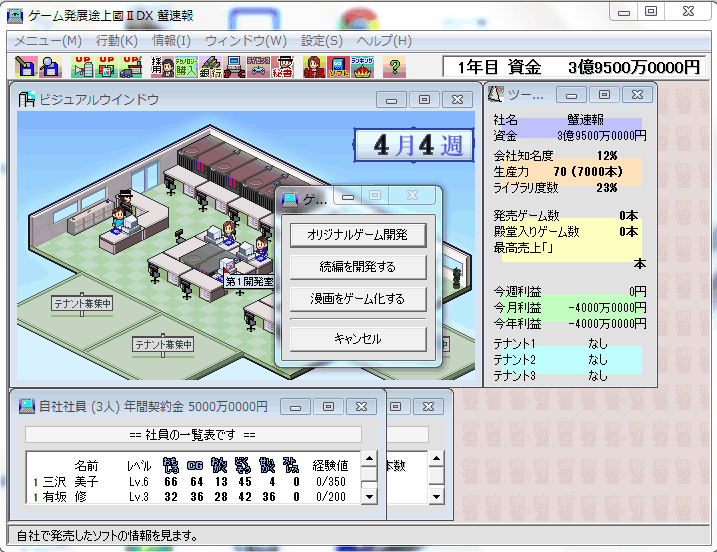Screen dimensions: 717x552
Task: Click the レベル column header
Action: point(139,466)
